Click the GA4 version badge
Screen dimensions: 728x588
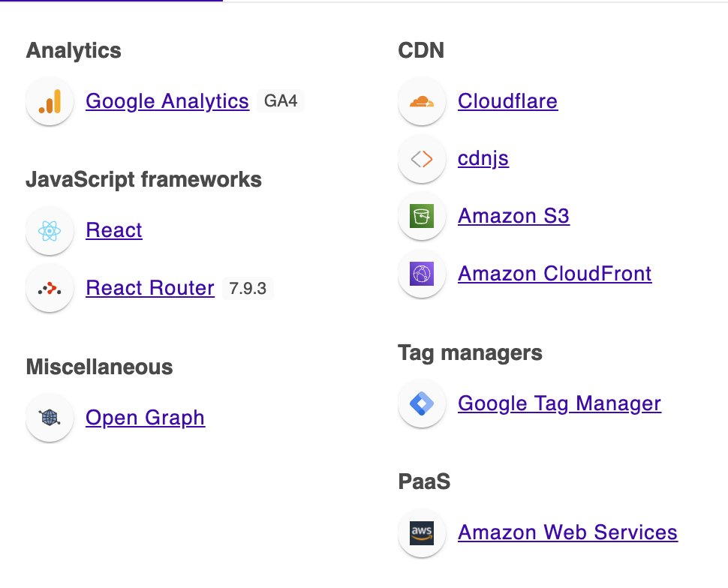click(281, 101)
